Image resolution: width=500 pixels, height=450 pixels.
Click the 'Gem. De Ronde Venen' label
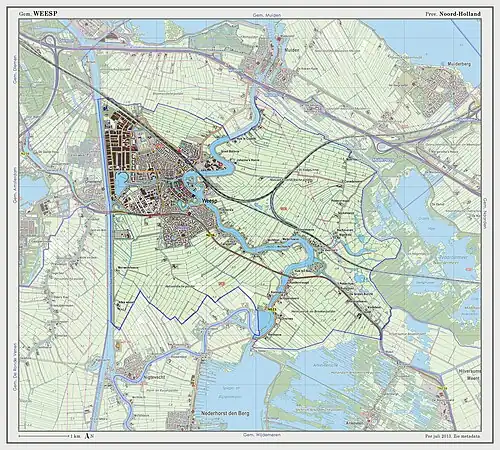click(x=15, y=368)
